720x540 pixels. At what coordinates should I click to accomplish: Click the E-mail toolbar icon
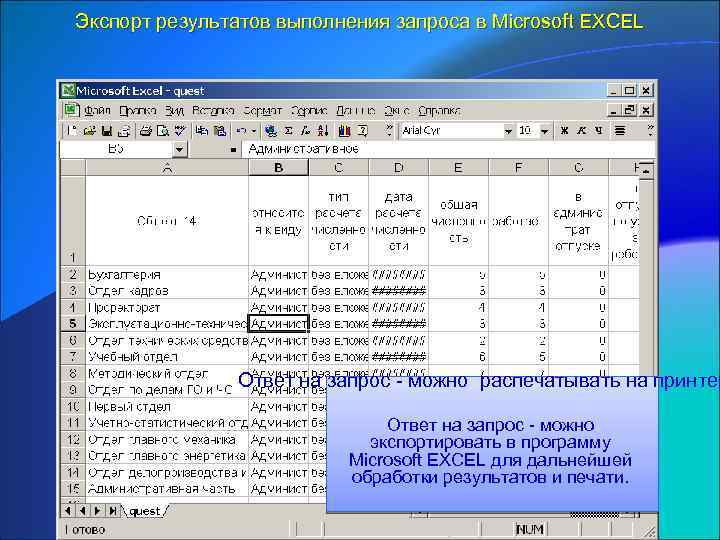(124, 131)
